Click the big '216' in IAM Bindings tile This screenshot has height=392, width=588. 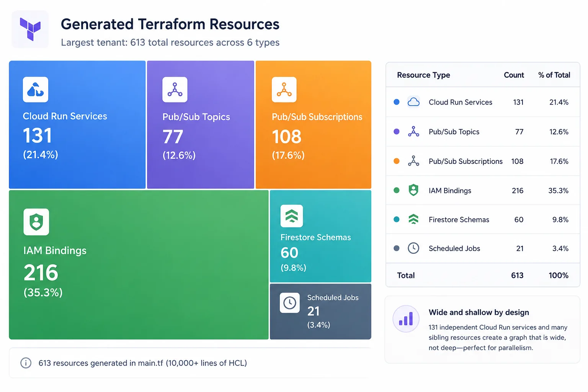pyautogui.click(x=41, y=273)
